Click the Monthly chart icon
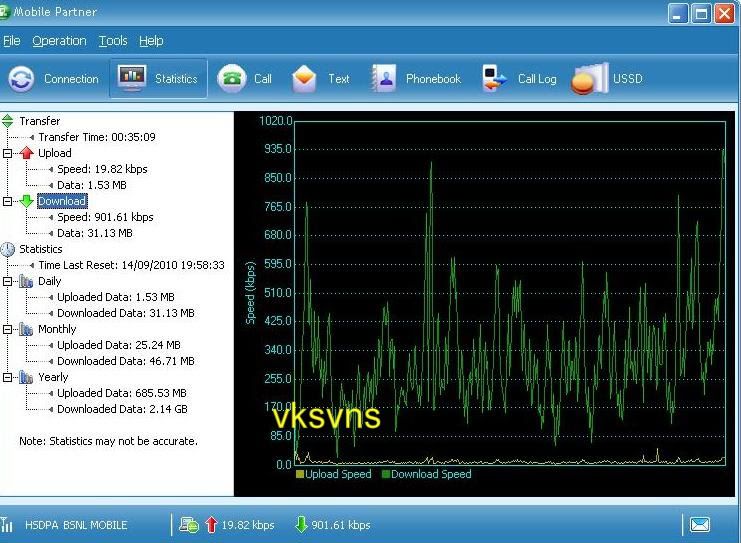Screen dimensions: 741x543 26,329
